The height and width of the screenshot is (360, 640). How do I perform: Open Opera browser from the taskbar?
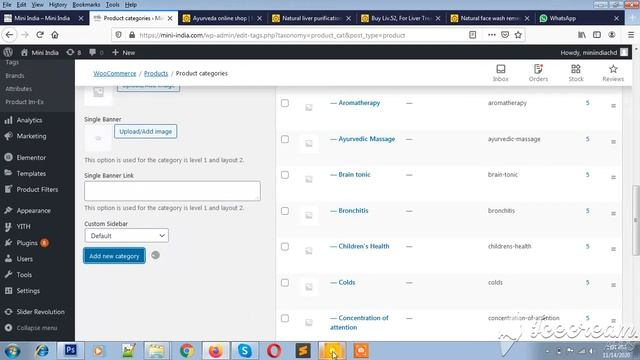tap(274, 351)
